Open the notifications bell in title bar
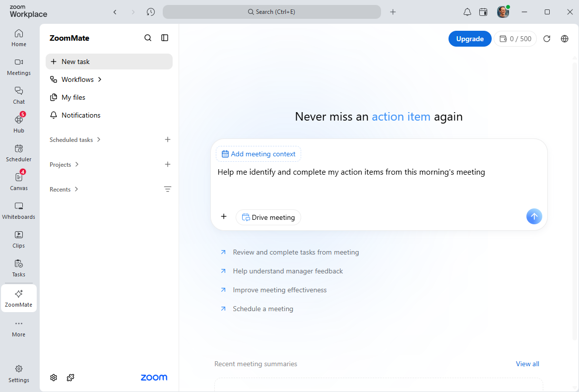The width and height of the screenshot is (579, 392). [x=467, y=12]
